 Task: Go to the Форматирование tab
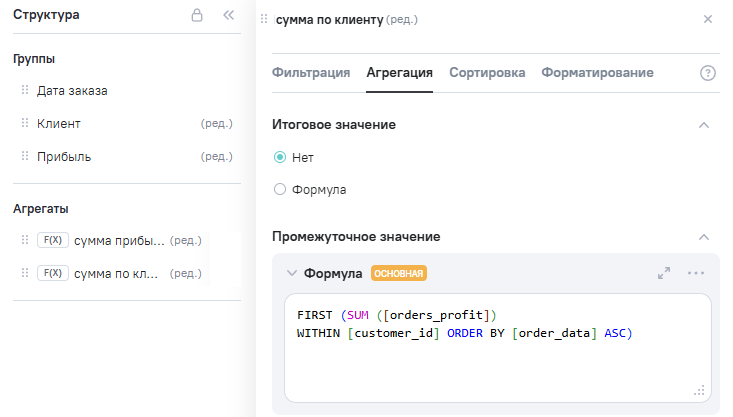597,73
